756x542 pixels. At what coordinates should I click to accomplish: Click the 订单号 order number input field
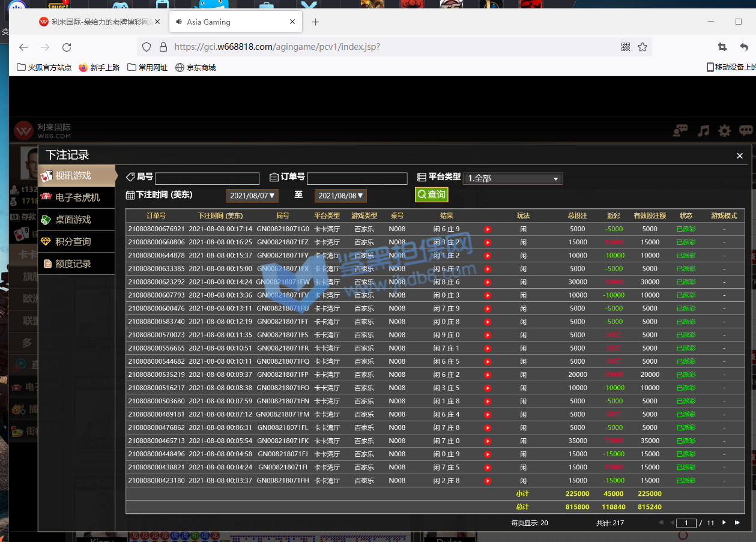[357, 178]
